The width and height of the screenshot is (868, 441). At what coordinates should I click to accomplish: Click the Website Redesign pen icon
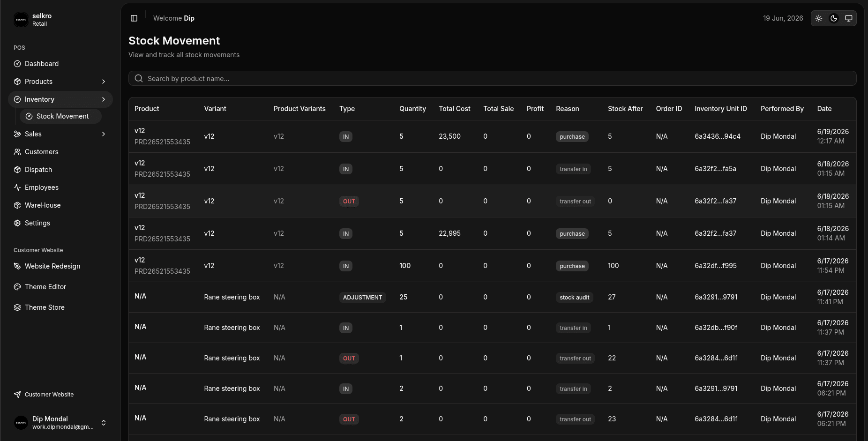(17, 266)
